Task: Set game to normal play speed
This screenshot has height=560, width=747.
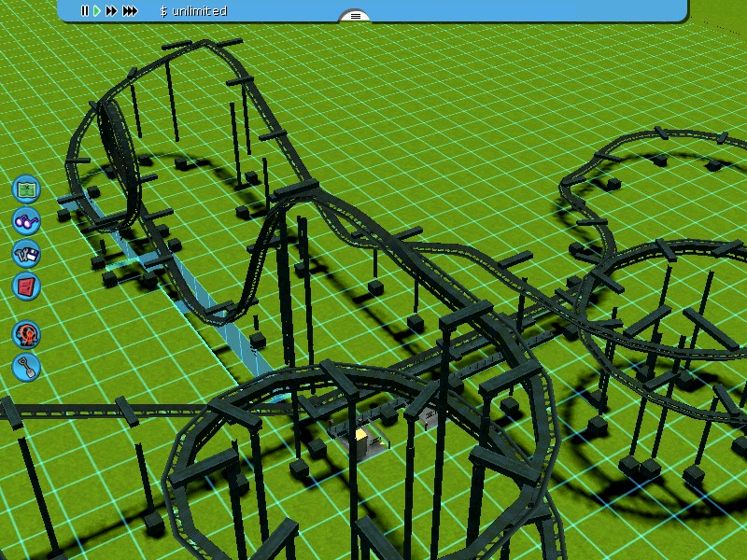Action: [96, 11]
